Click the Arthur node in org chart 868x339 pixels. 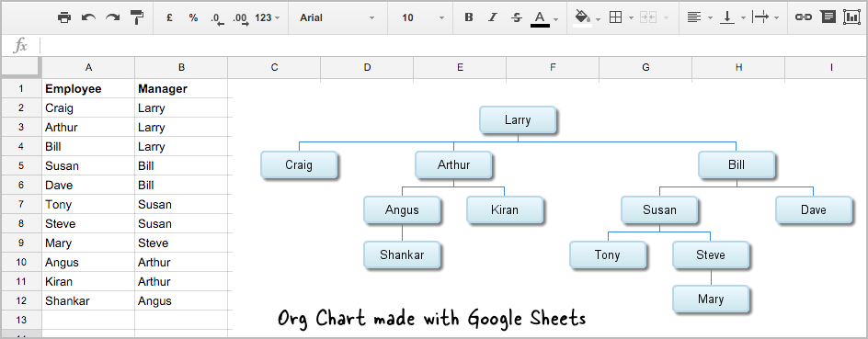pyautogui.click(x=453, y=164)
